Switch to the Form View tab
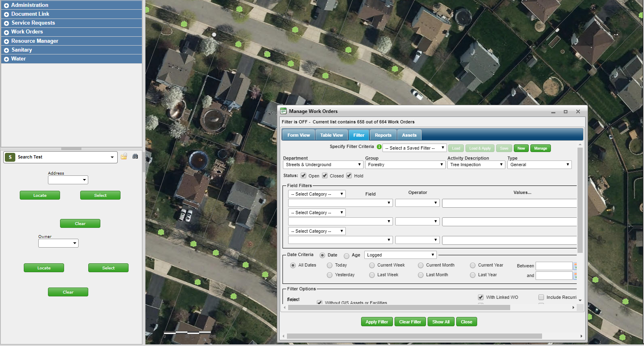Viewport: 644px width, 346px height. (x=299, y=135)
